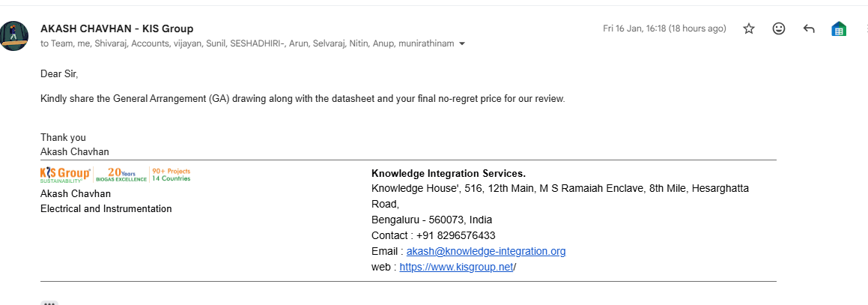Click the 20 Years Biogas Excellence badge

tap(121, 175)
